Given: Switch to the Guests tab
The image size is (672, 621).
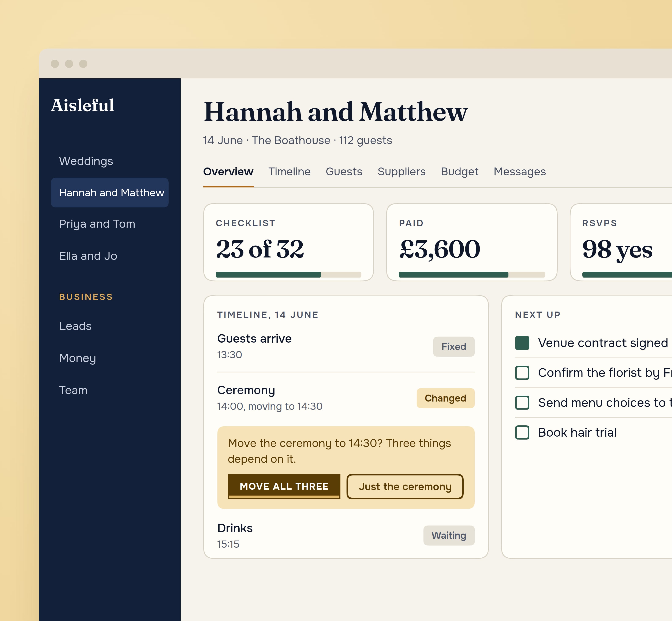Looking at the screenshot, I should (344, 172).
